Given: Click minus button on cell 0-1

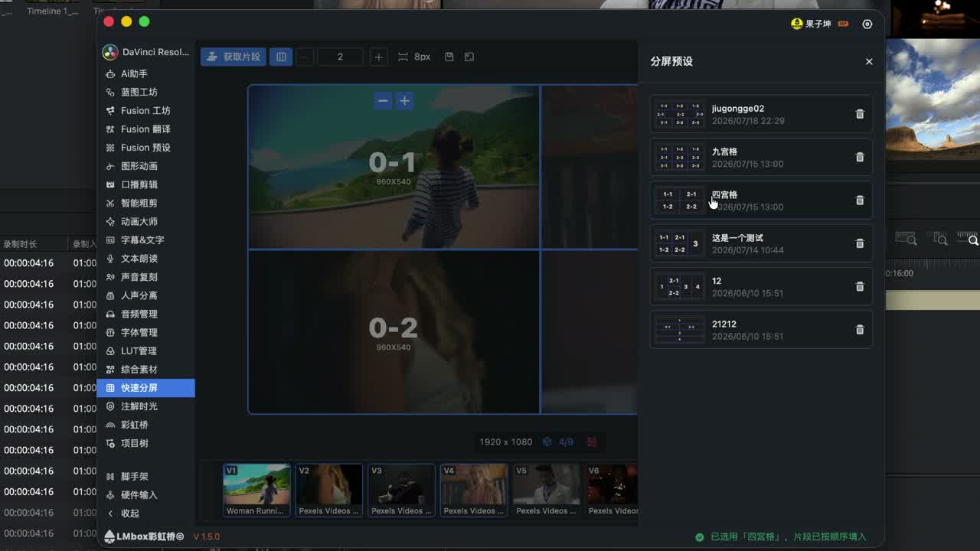Looking at the screenshot, I should coord(383,100).
